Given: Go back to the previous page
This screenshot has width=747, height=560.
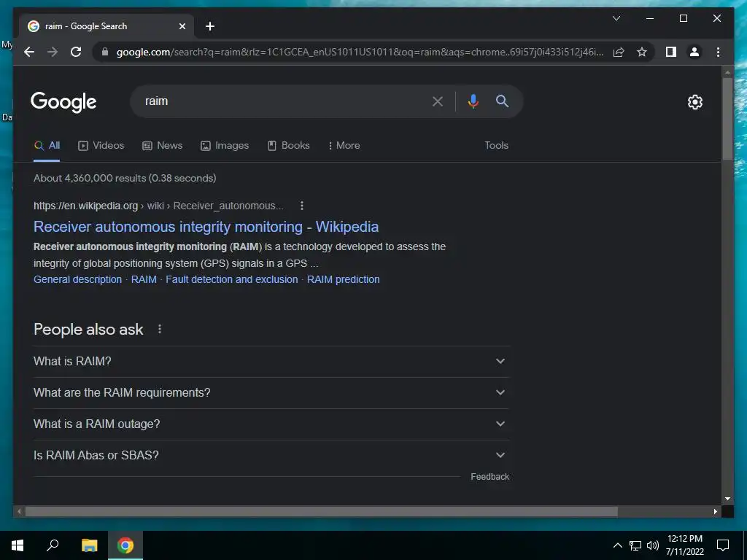Looking at the screenshot, I should point(29,52).
